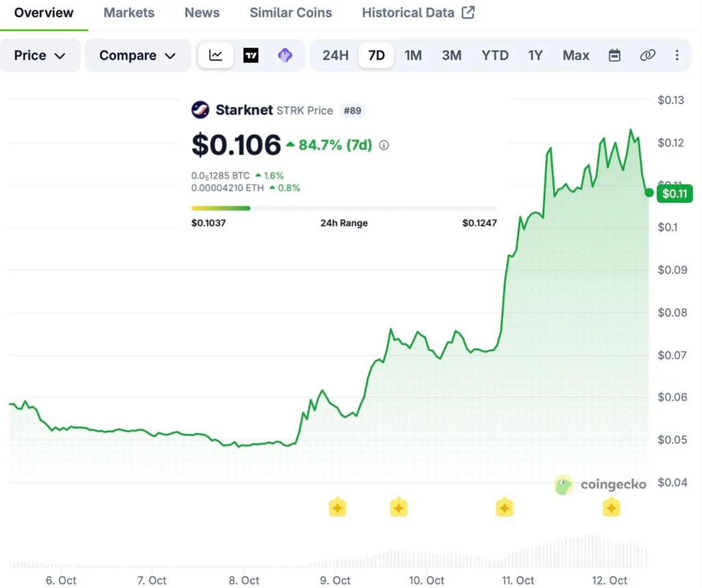Click the 10. Oct axis label
Screen dimensions: 702x588
[x=426, y=580]
